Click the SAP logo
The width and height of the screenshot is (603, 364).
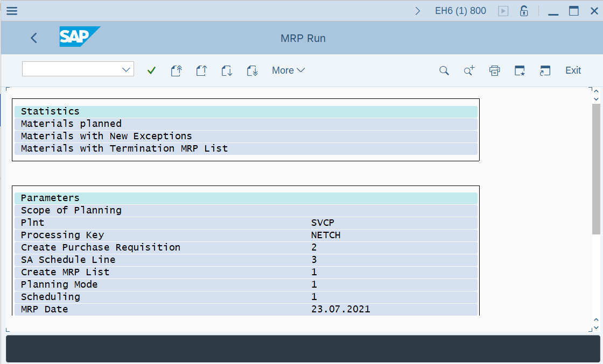tap(80, 38)
